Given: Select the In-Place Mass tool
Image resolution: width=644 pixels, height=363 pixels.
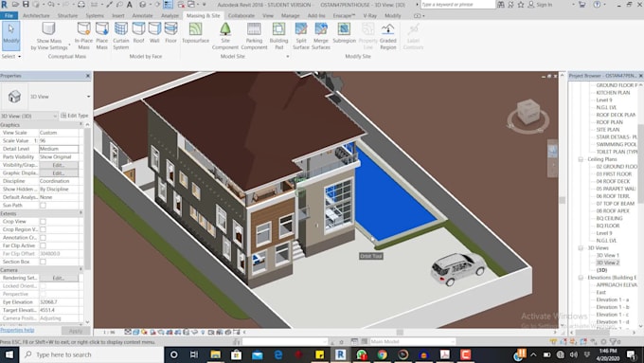Looking at the screenshot, I should tap(83, 35).
